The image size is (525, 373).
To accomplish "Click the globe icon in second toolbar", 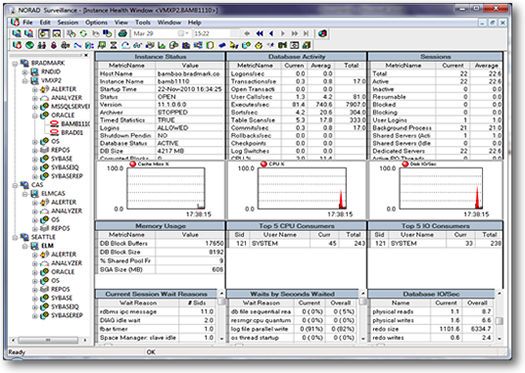I will coord(29,45).
